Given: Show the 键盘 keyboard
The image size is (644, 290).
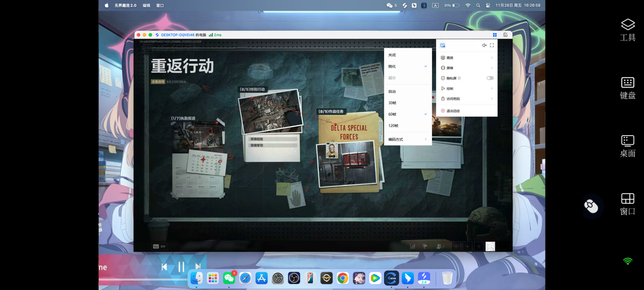Looking at the screenshot, I should point(628,88).
